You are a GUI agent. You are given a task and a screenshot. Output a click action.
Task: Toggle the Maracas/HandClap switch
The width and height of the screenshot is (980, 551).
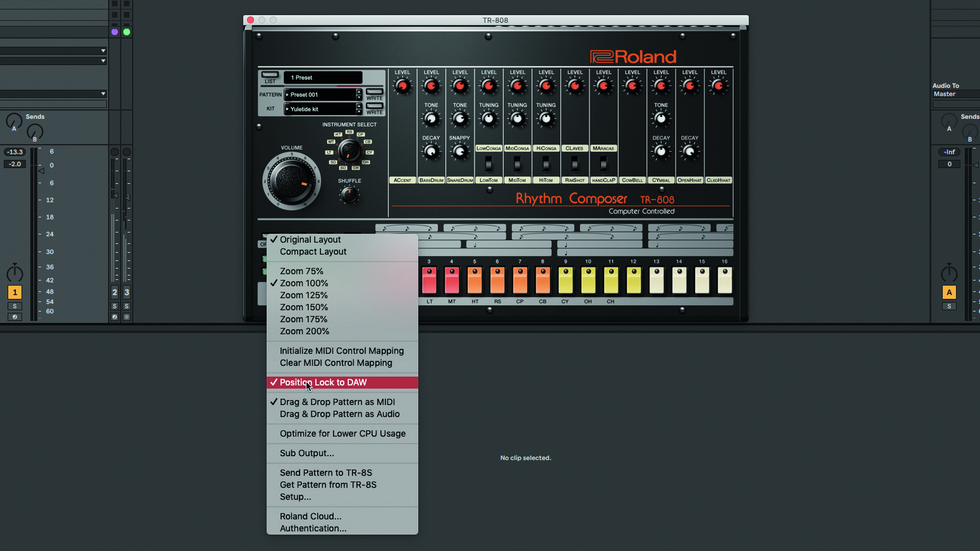(x=603, y=165)
